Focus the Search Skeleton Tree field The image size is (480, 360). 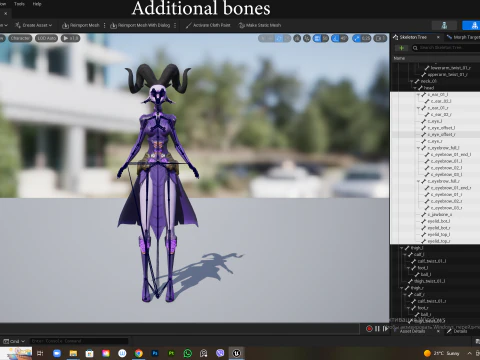pyautogui.click(x=446, y=48)
